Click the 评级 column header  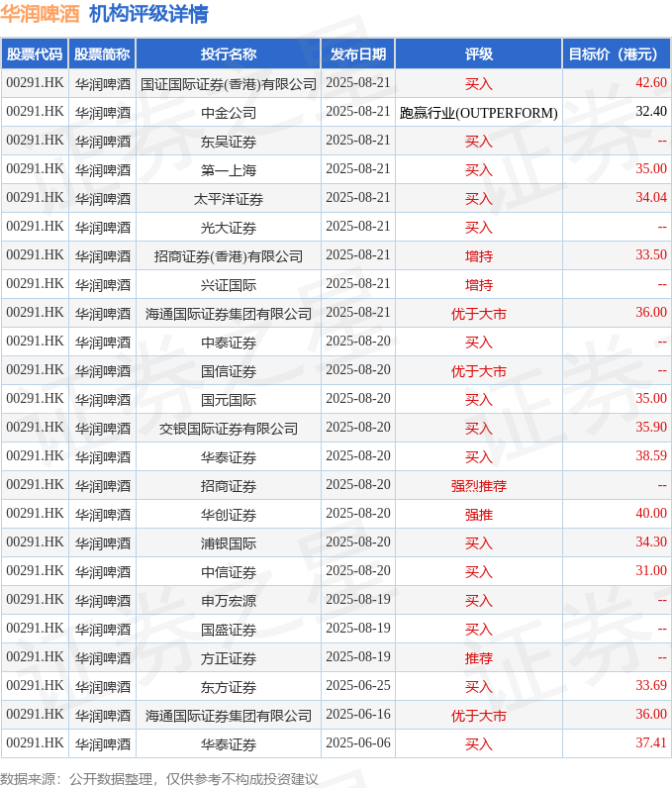click(479, 53)
